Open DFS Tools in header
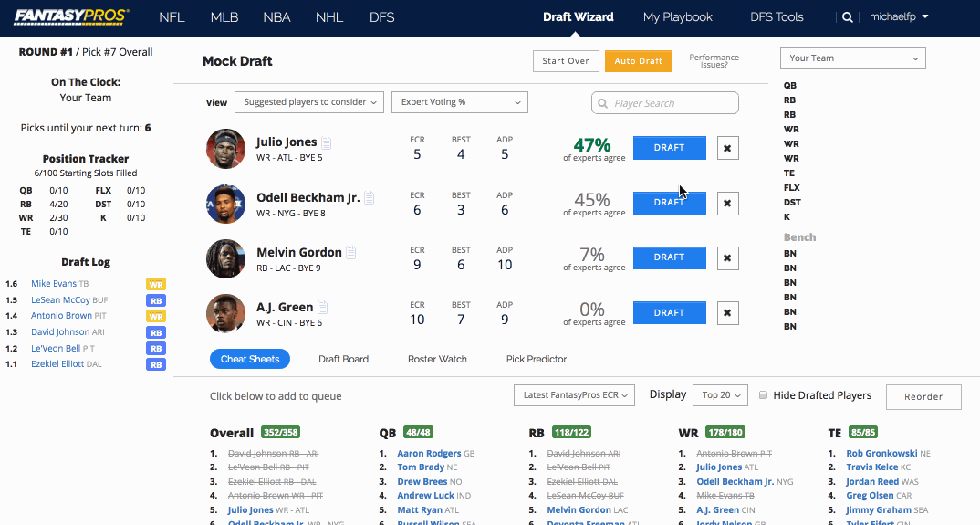Screen dimensions: 980x525 777,17
